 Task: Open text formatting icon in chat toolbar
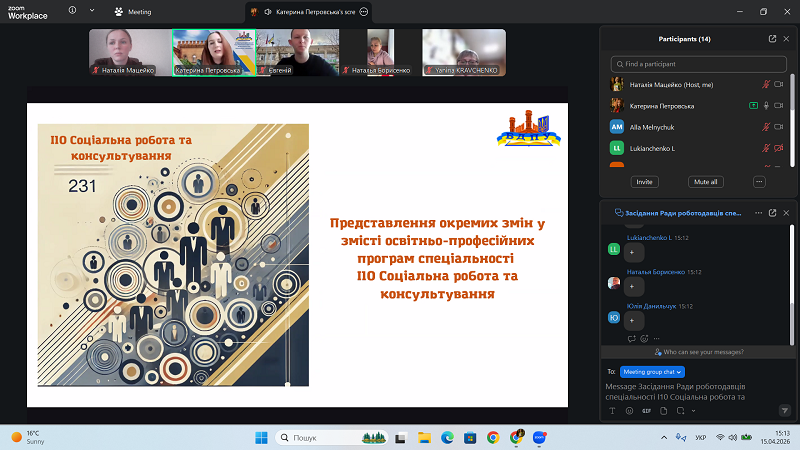611,411
